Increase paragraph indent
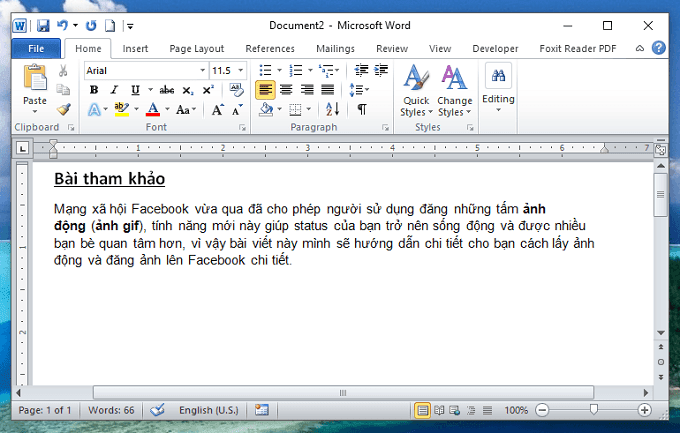 tap(381, 70)
